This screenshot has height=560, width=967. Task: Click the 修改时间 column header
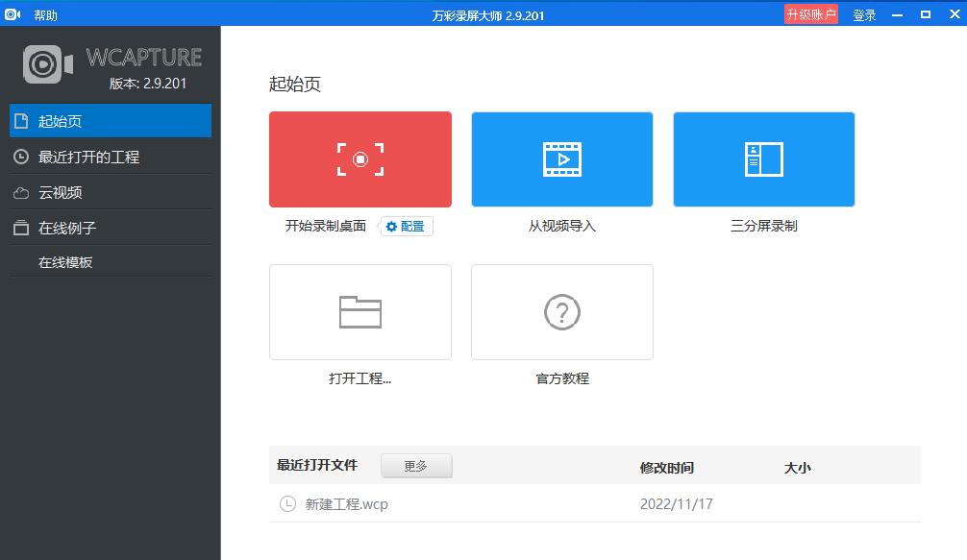click(x=665, y=467)
